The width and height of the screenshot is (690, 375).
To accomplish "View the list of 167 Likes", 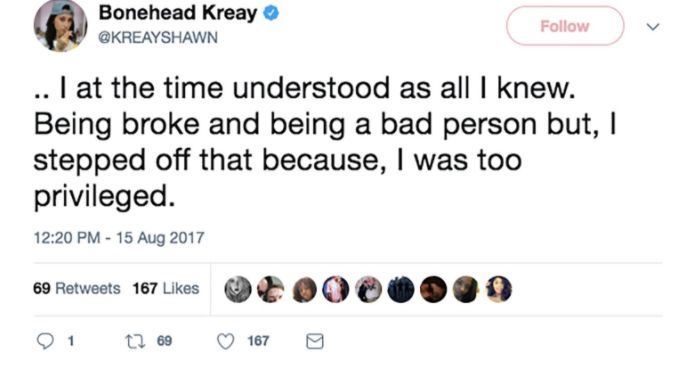I will pos(166,288).
